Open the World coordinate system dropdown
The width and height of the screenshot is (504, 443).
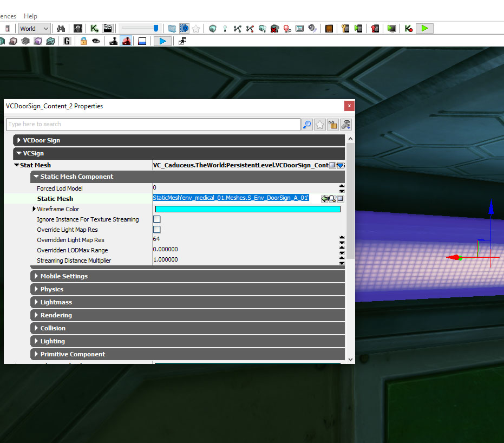34,29
